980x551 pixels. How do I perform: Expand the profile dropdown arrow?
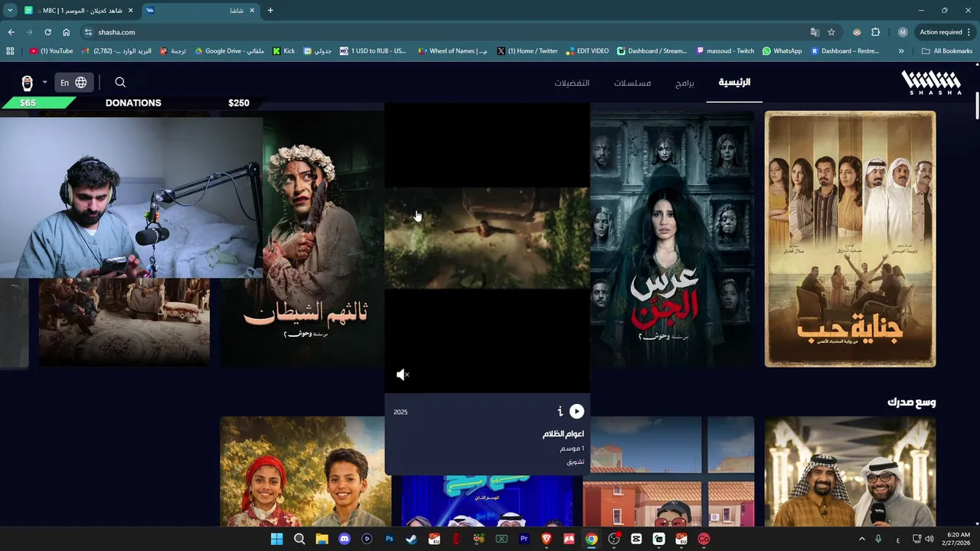coord(44,83)
